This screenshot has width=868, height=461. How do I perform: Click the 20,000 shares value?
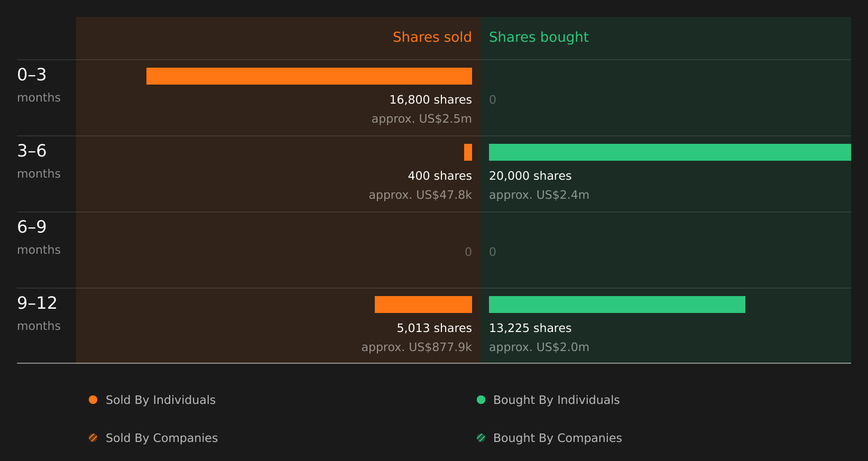click(x=530, y=176)
